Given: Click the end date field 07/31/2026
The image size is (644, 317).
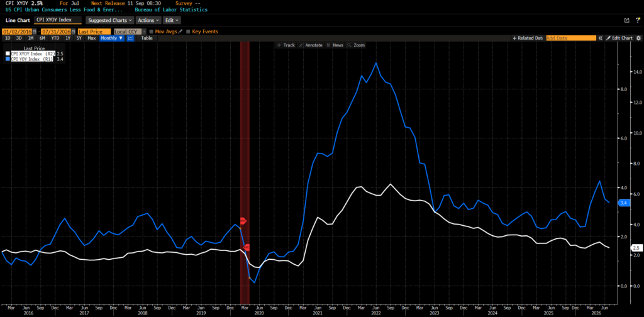Looking at the screenshot, I should point(56,31).
